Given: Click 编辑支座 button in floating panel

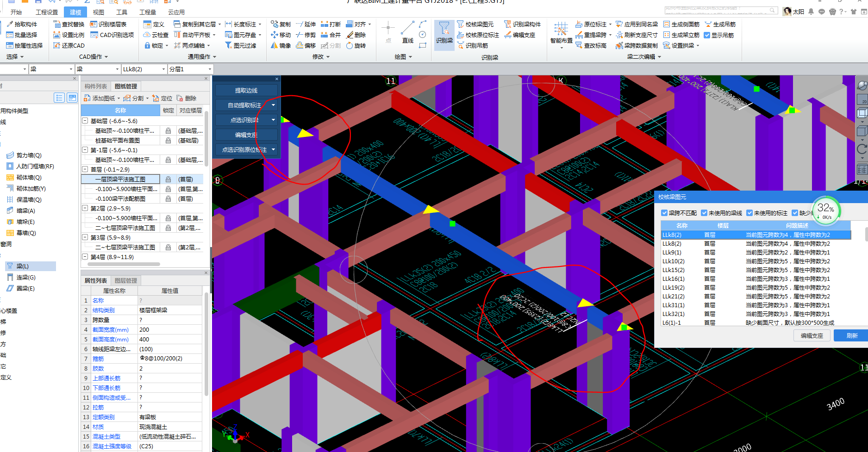Looking at the screenshot, I should [x=246, y=135].
